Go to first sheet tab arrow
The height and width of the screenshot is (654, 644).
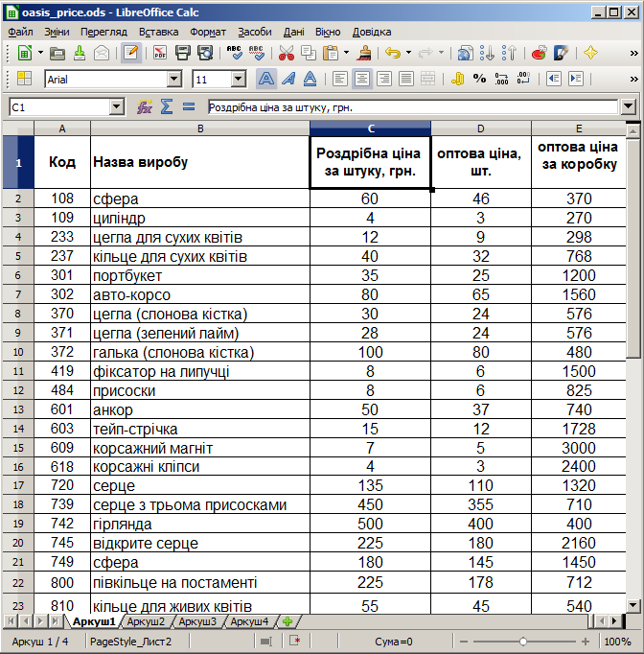click(11, 621)
